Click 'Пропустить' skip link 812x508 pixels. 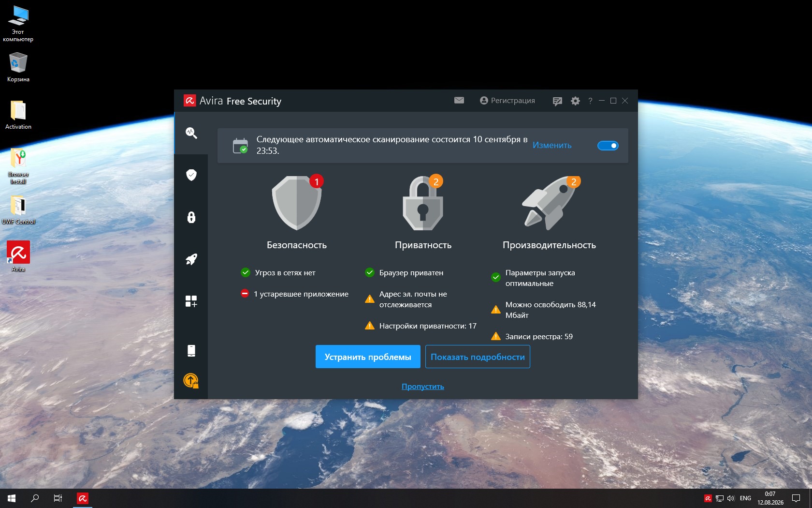423,386
